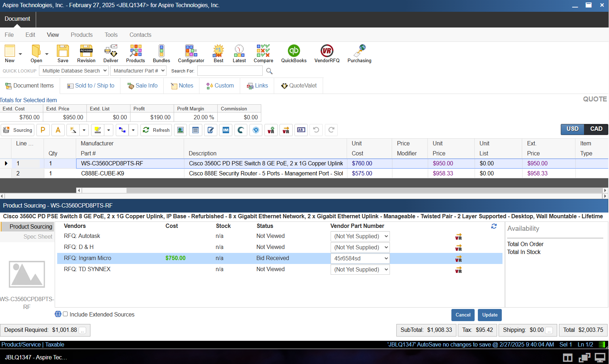This screenshot has width=609, height=364.
Task: Switch to the Sale Info tab
Action: 143,86
